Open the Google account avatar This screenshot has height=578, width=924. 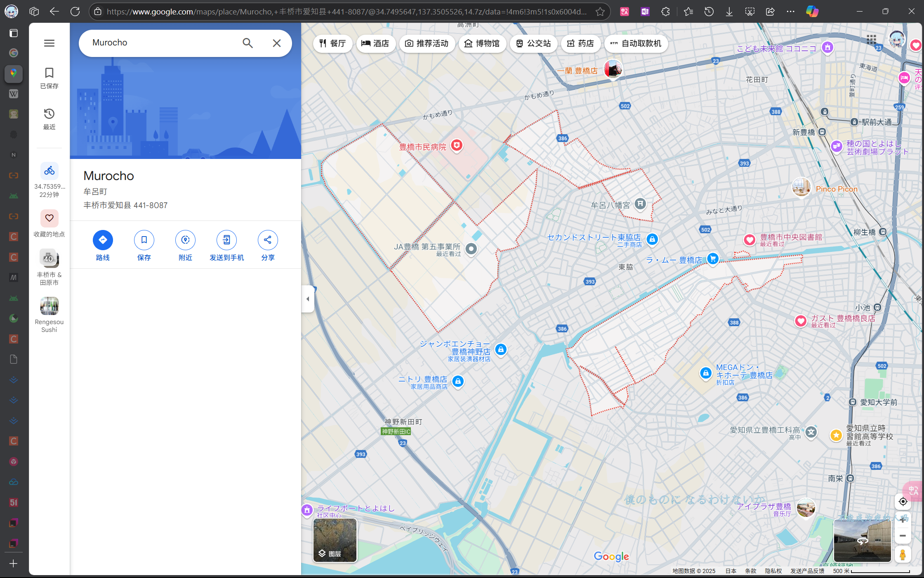click(x=897, y=40)
